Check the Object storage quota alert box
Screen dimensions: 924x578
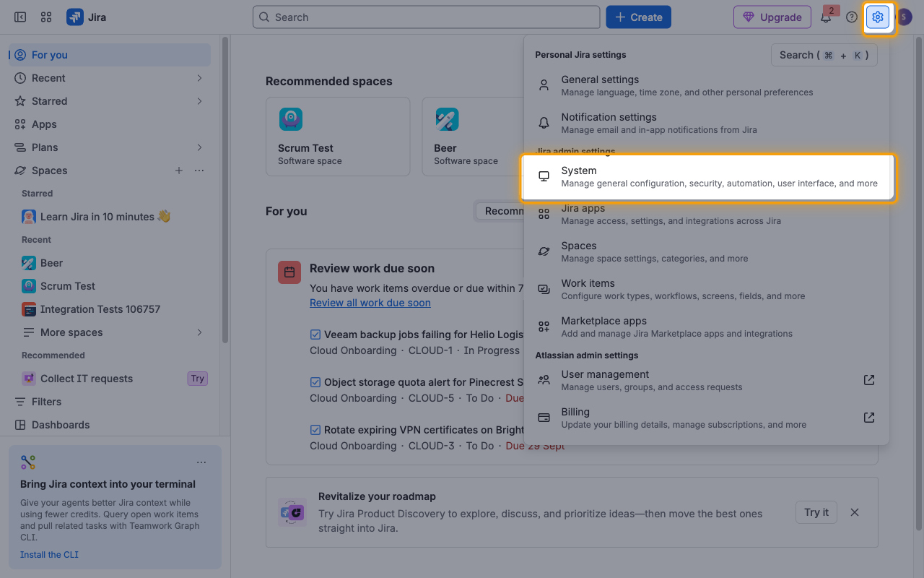tap(315, 382)
